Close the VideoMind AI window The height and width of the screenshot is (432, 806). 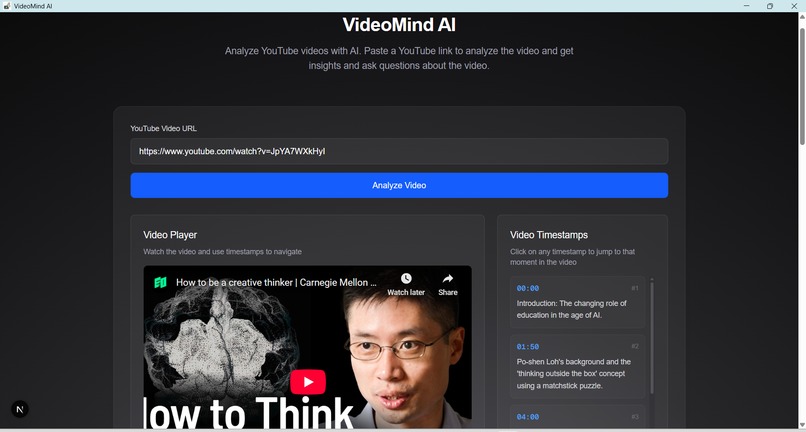(x=794, y=6)
